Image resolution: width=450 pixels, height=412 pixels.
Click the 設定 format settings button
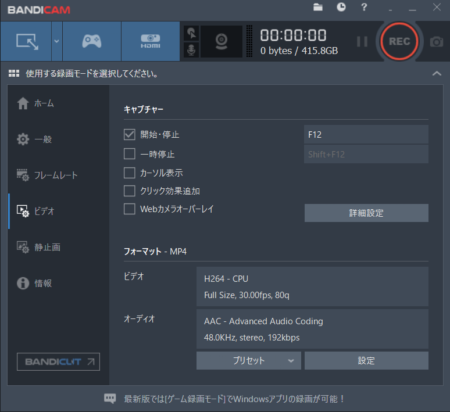tap(366, 360)
